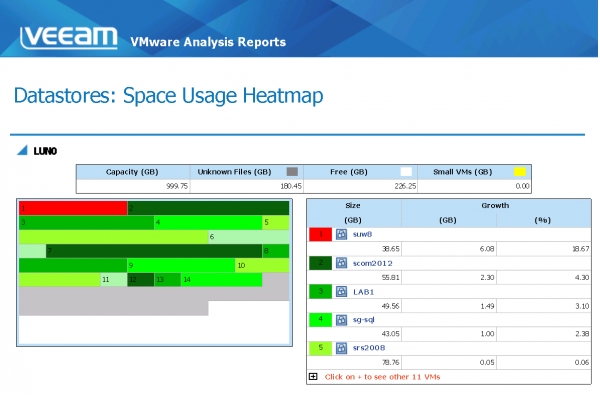The height and width of the screenshot is (396, 600).
Task: Click the Capacity (GB) column header
Action: click(x=133, y=172)
